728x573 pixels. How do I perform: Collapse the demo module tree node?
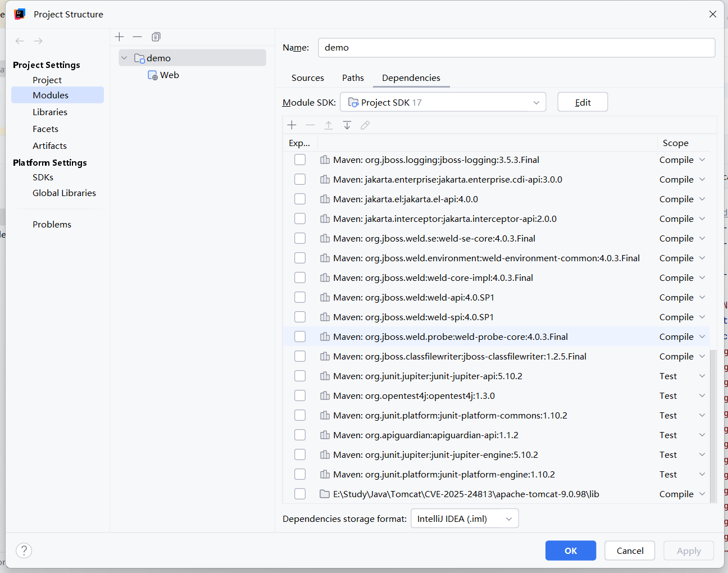(124, 58)
